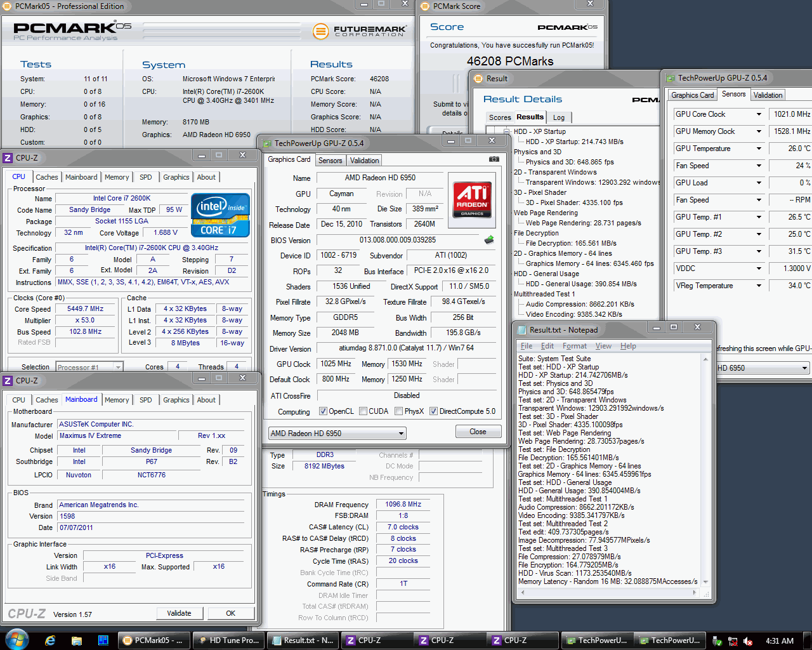Open the GPU Core Clock sensor dropdown
Image resolution: width=812 pixels, height=650 pixels.
pyautogui.click(x=759, y=114)
